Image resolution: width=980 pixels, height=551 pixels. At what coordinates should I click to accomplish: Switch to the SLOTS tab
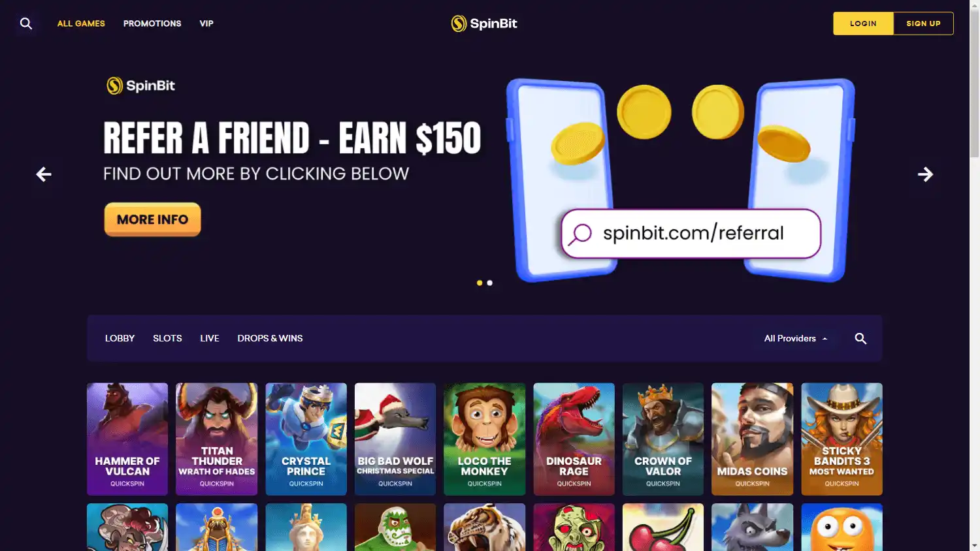point(167,338)
